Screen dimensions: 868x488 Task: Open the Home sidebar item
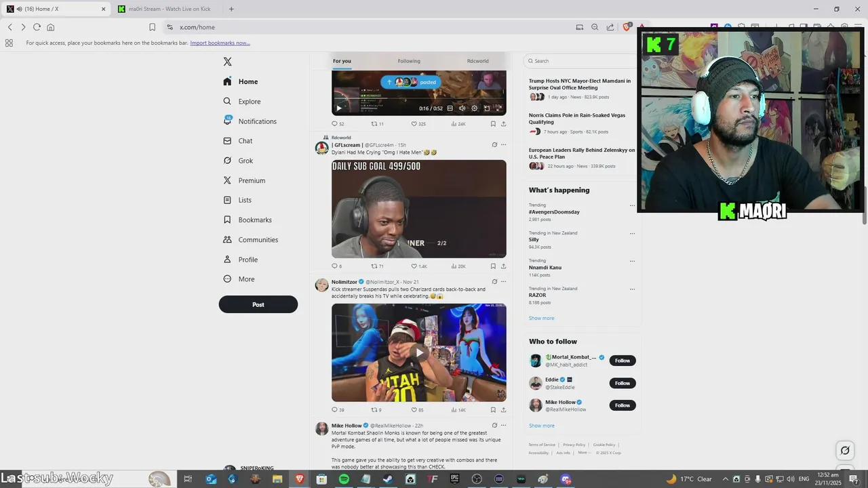click(241, 81)
